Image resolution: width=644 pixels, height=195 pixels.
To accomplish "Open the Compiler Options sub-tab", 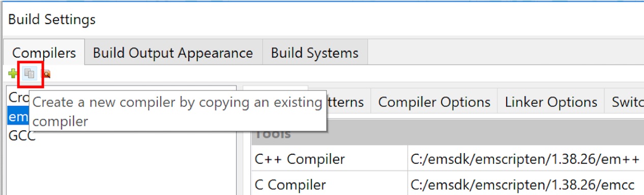I will [434, 102].
